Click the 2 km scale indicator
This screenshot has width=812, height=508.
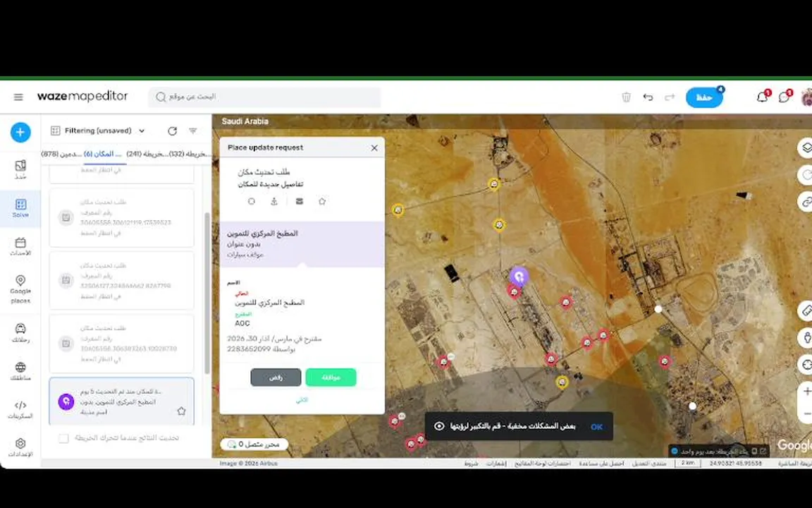(688, 463)
